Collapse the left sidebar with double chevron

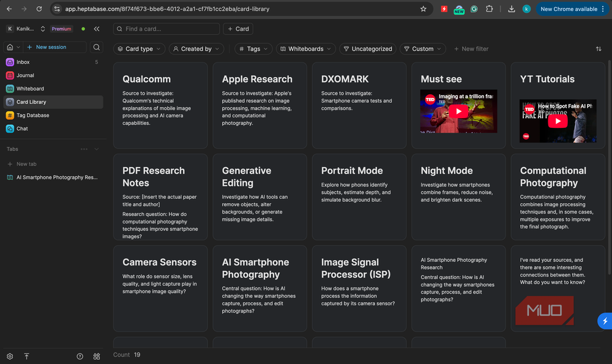point(97,29)
